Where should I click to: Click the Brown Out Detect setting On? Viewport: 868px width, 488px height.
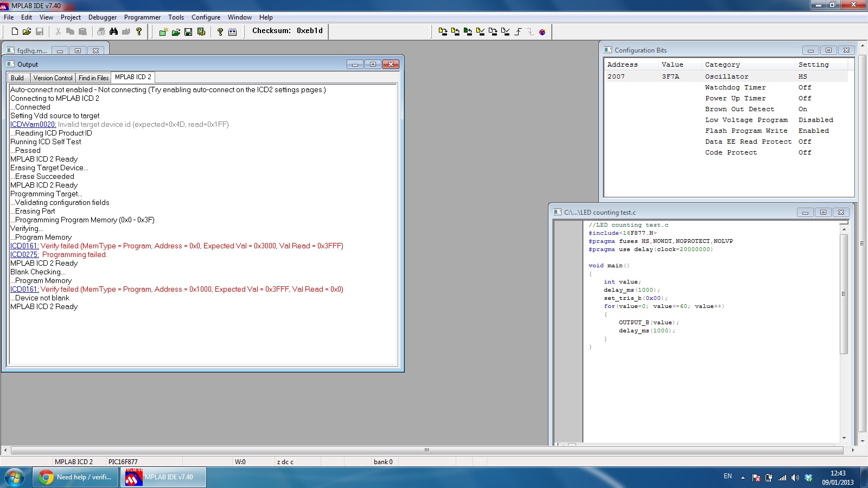point(803,109)
